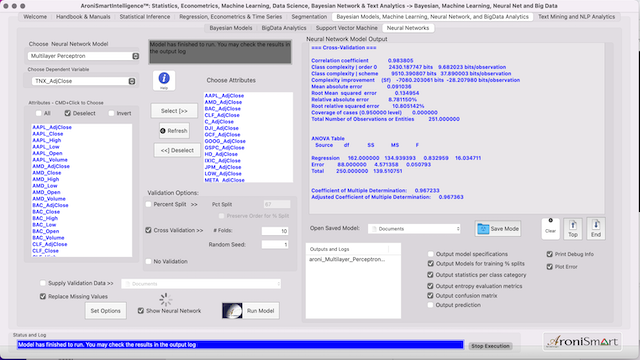The width and height of the screenshot is (640, 360).
Task: Toggle the All attributes checkbox
Action: (x=39, y=113)
